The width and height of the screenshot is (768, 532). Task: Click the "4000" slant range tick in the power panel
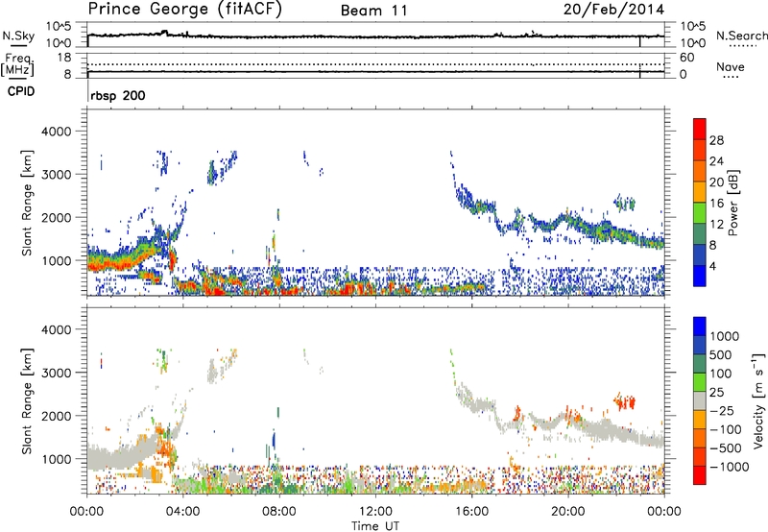[x=56, y=132]
